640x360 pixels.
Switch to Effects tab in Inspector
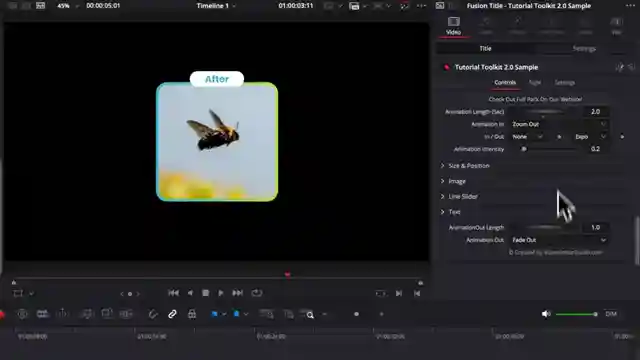(x=517, y=26)
